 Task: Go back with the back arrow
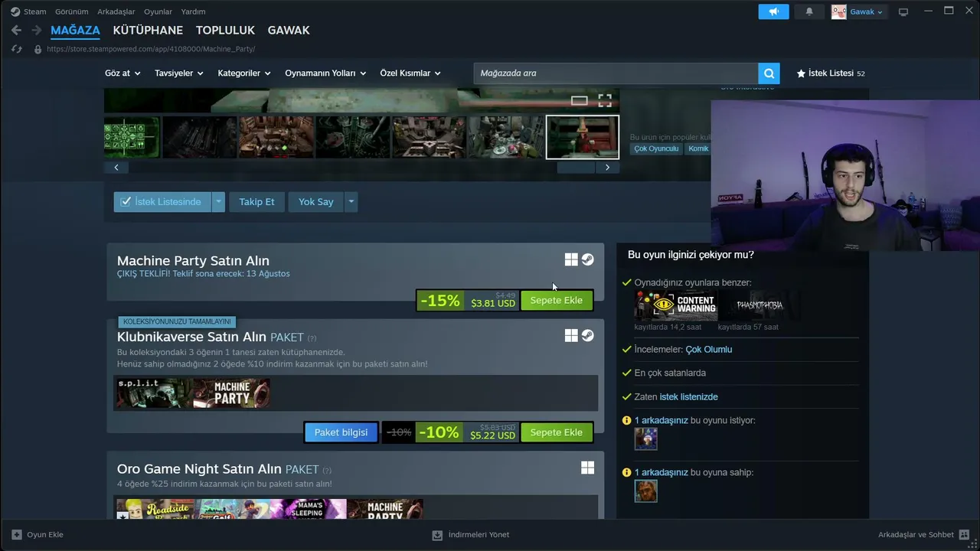click(16, 31)
